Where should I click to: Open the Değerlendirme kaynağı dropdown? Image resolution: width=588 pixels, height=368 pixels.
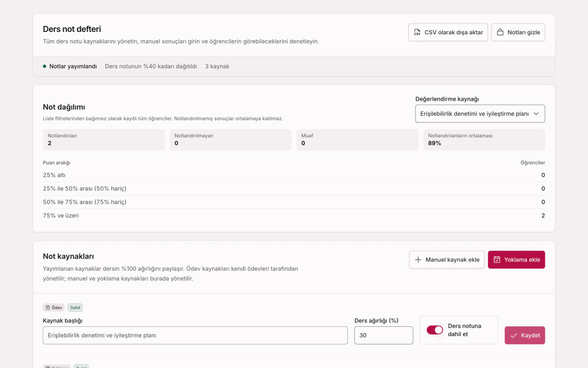(480, 113)
